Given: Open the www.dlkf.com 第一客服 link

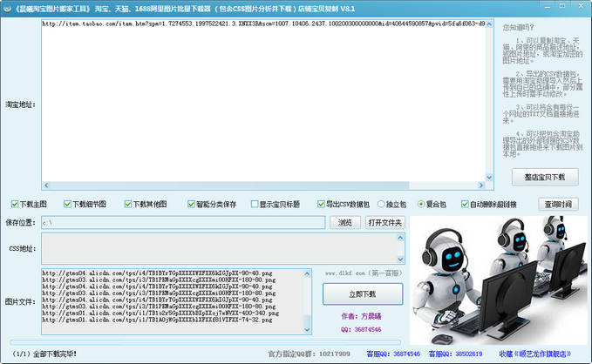Looking at the screenshot, I should click(364, 273).
